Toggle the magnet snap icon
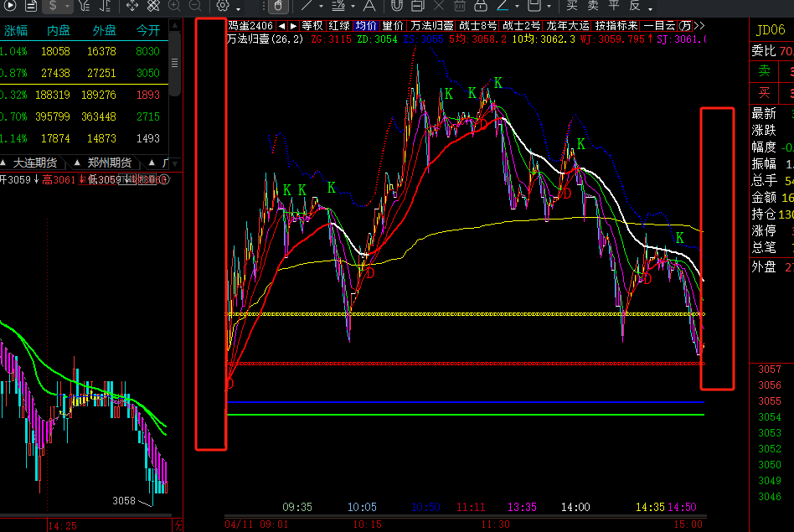Screen dimensions: 794x532 (397, 6)
